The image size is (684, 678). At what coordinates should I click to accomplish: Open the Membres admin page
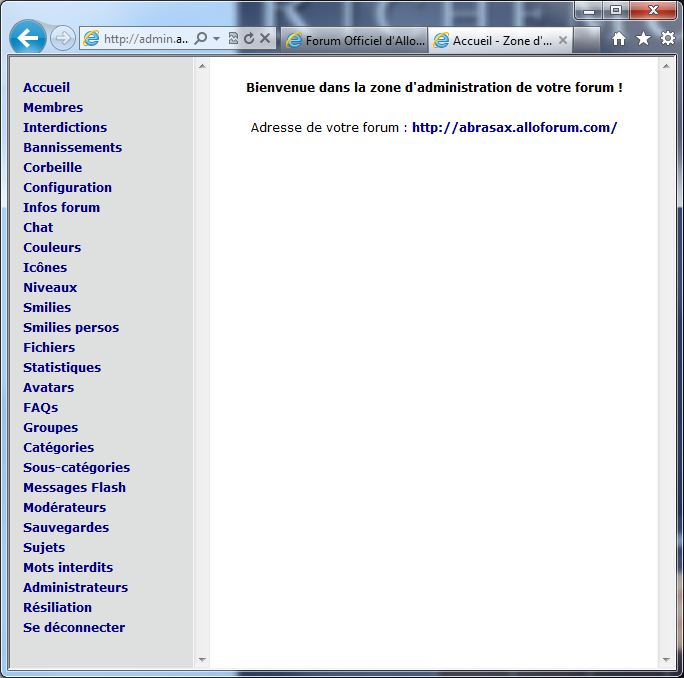53,107
